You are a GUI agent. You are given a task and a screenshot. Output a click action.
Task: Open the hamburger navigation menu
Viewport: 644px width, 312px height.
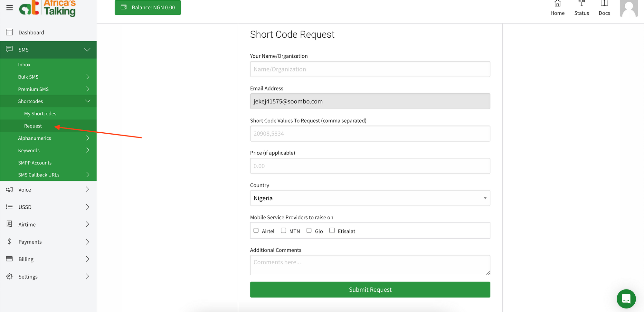9,8
